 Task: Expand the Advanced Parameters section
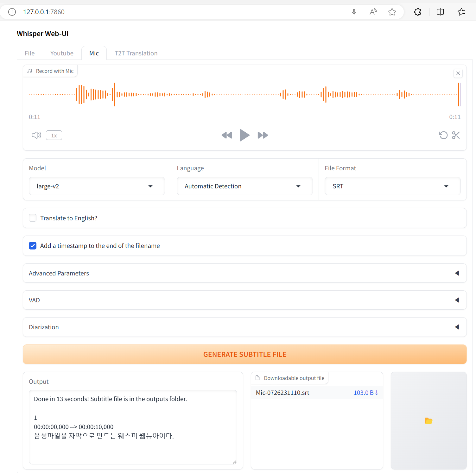point(244,273)
